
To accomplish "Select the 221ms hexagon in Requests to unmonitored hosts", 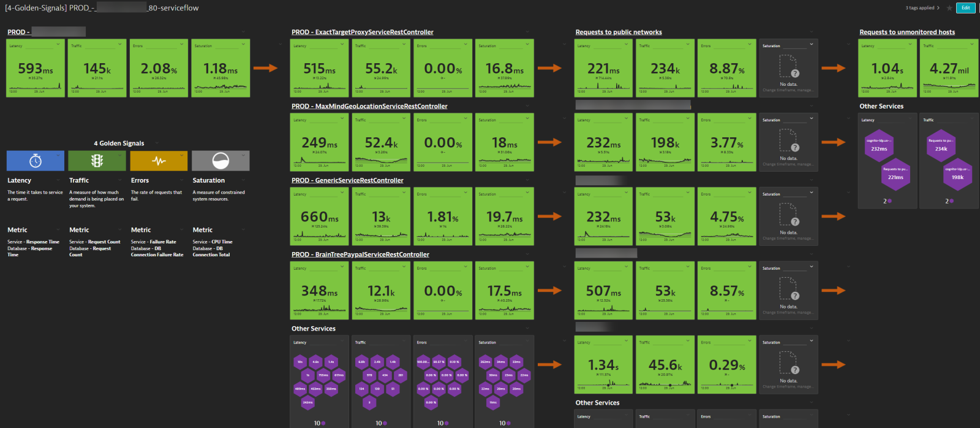I will click(x=895, y=175).
